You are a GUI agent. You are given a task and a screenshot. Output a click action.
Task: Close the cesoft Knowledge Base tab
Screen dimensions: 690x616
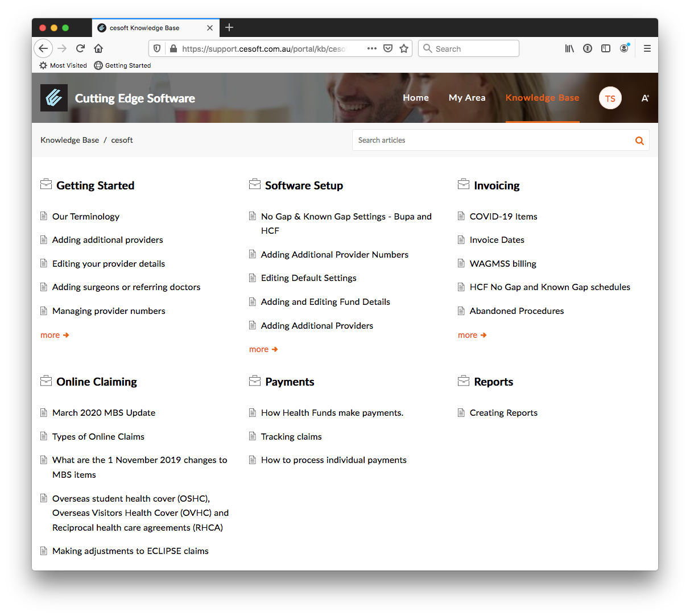[x=210, y=27]
